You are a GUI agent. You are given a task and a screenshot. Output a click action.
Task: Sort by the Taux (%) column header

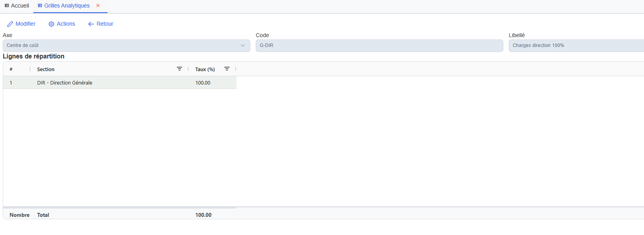coord(205,69)
